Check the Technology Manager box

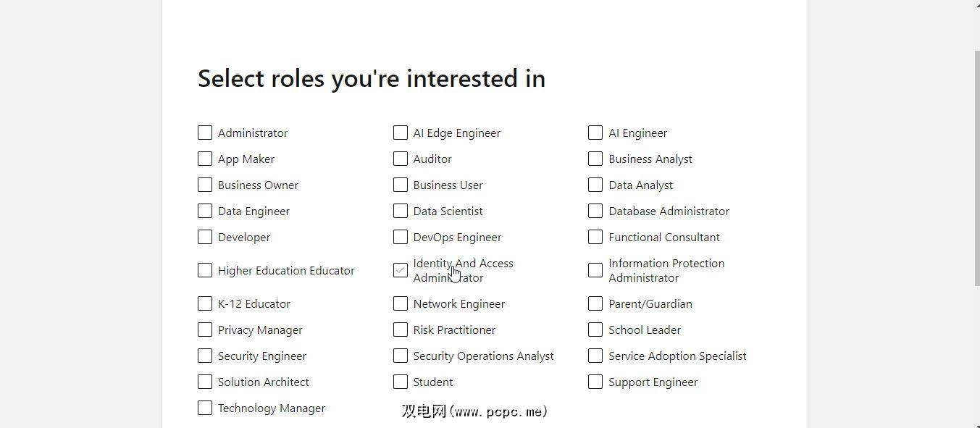[x=205, y=408]
